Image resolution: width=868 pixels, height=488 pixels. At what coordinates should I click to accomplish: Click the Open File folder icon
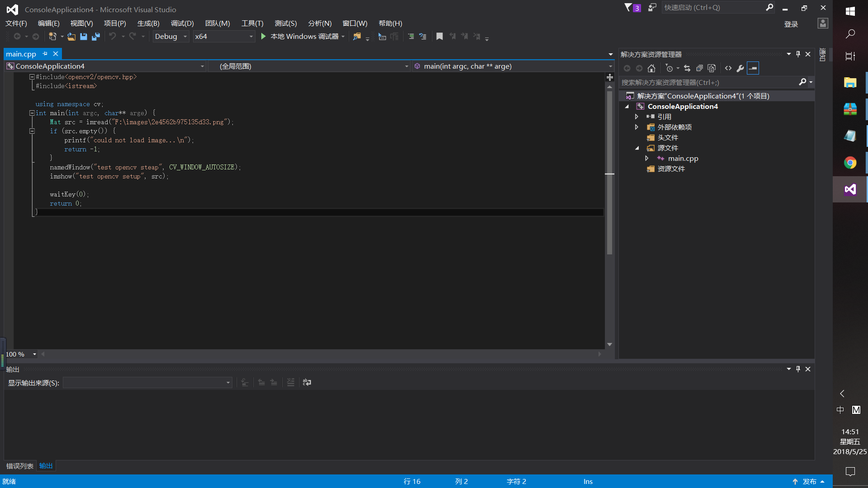tap(71, 37)
